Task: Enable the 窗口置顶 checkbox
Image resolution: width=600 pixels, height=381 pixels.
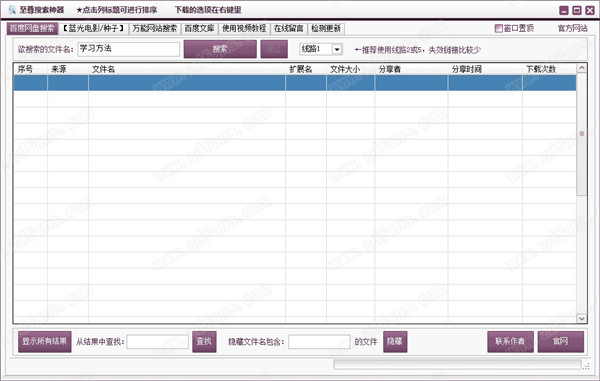Action: coord(498,28)
